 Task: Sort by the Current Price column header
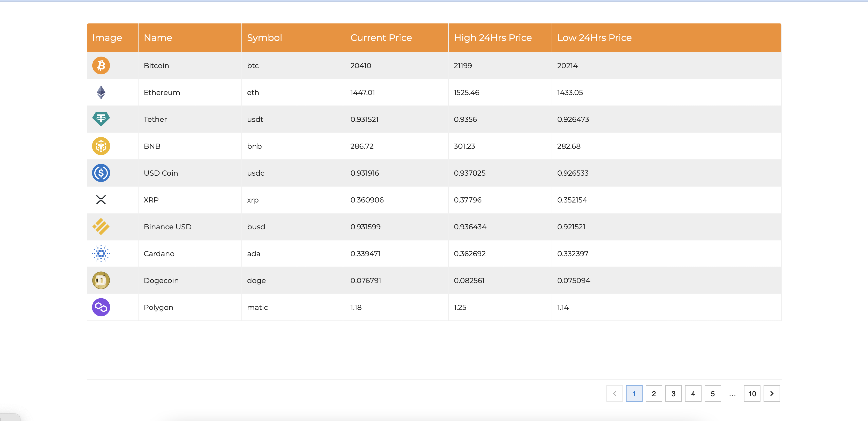381,37
